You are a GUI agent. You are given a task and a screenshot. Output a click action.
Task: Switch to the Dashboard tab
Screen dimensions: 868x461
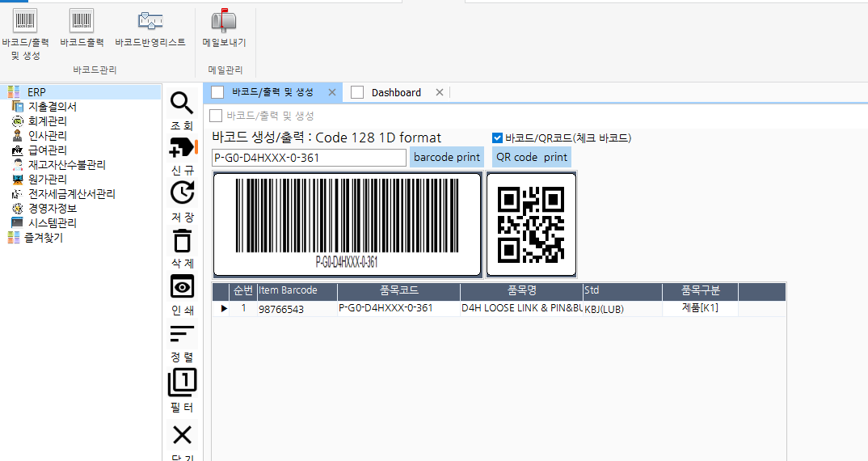[396, 92]
